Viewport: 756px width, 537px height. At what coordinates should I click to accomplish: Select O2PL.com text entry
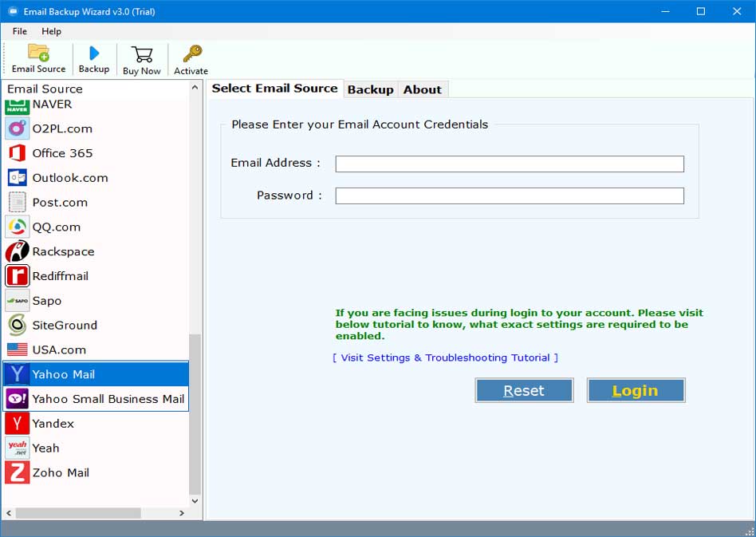(62, 128)
